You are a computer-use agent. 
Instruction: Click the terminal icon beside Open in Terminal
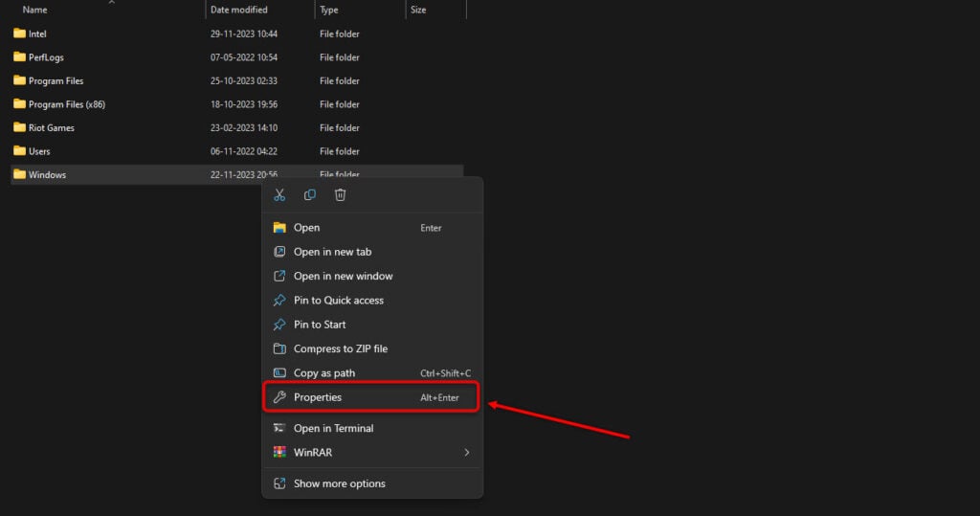coord(279,428)
